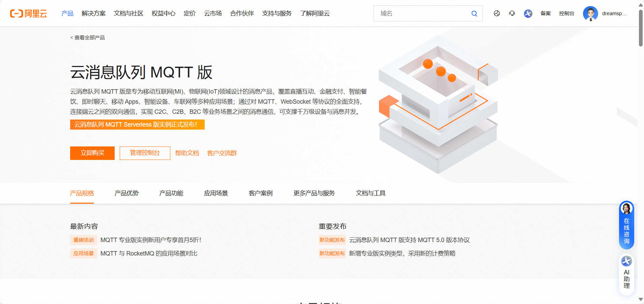
Task: Open the 控制台 link in header
Action: coord(566,13)
